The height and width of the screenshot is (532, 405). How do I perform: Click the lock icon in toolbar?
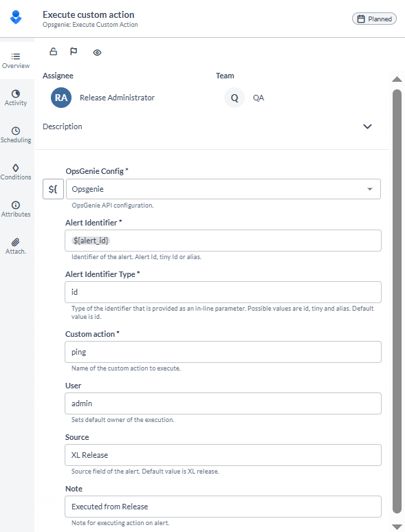[x=54, y=52]
